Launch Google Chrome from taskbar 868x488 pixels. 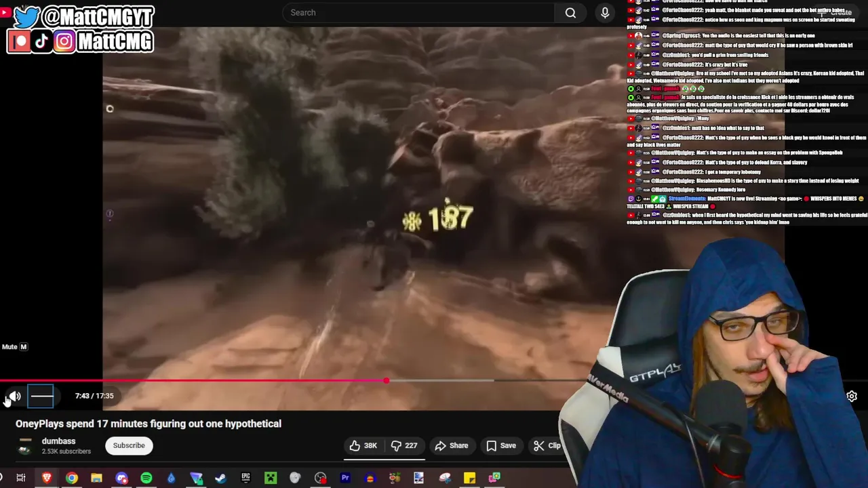71,478
